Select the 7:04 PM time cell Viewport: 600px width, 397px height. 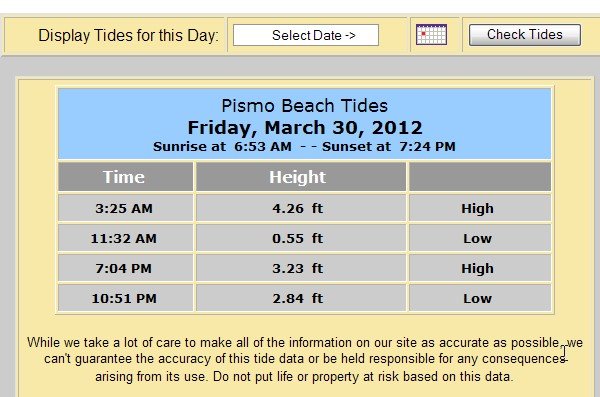coord(125,268)
